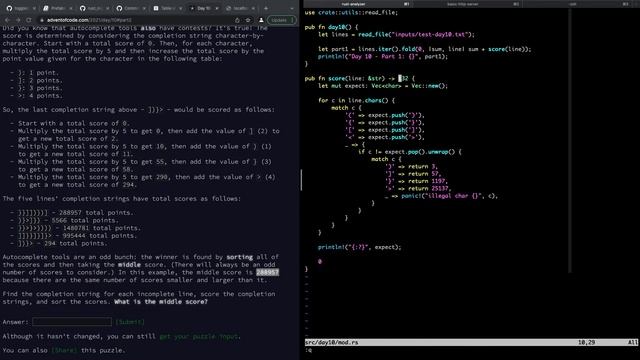Click the 'let part1 = lines.iter().fold' line
The width and height of the screenshot is (640, 360).
click(425, 49)
